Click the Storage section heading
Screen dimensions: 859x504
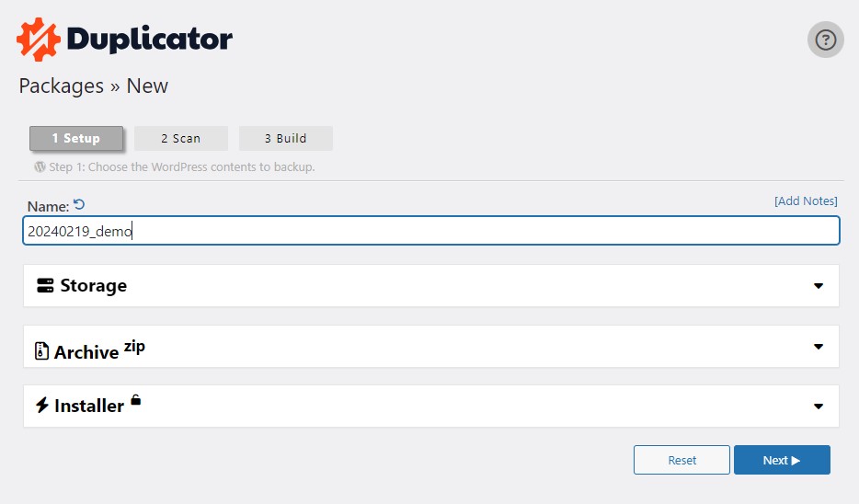[x=93, y=285]
